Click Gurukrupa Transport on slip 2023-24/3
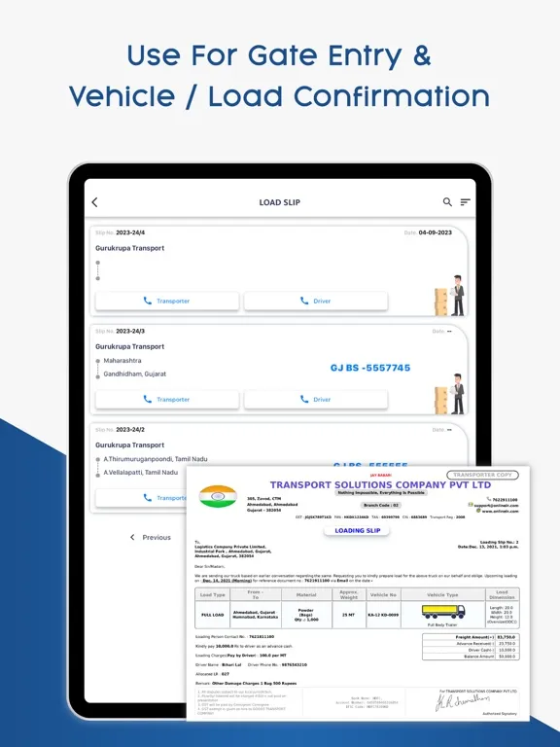Viewport: 560px width, 747px height. click(x=129, y=347)
